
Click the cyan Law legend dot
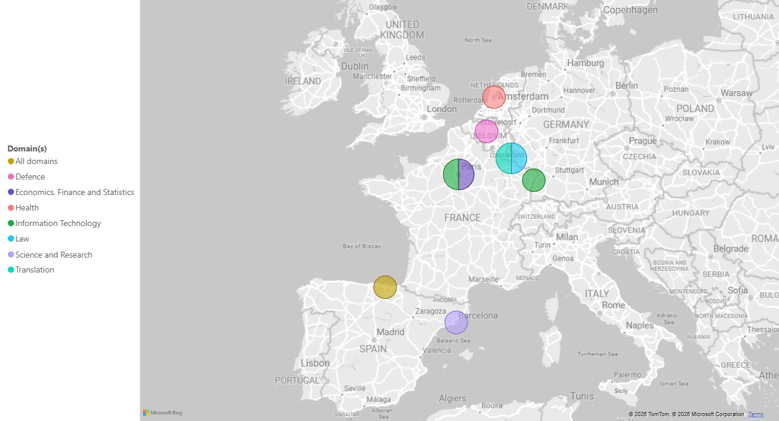click(x=11, y=239)
